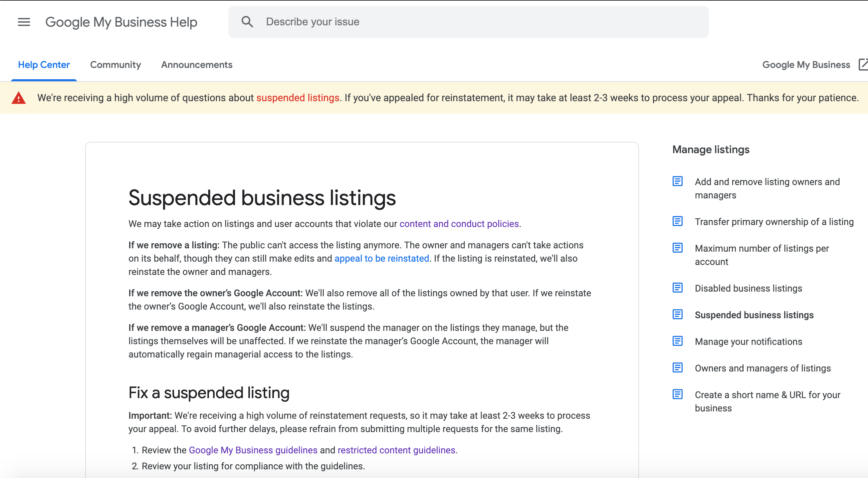Switch to the Community tab
Screen dimensions: 868x478
tap(115, 65)
